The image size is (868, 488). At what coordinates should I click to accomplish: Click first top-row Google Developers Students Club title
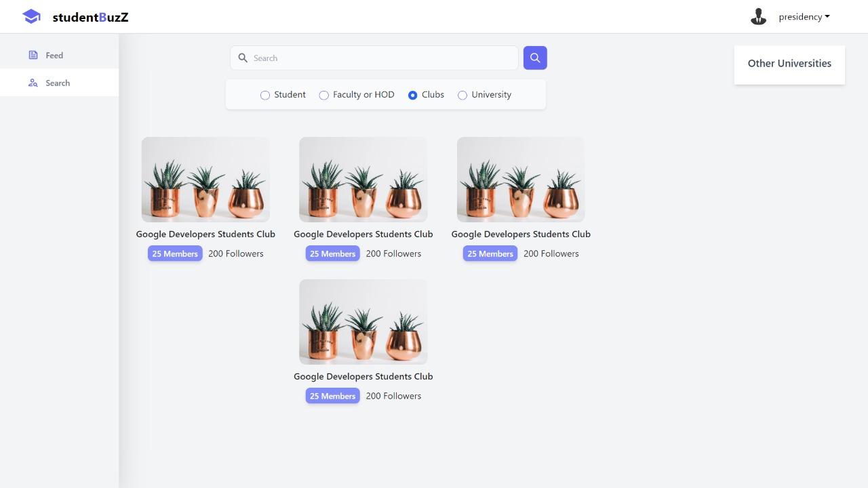(205, 234)
